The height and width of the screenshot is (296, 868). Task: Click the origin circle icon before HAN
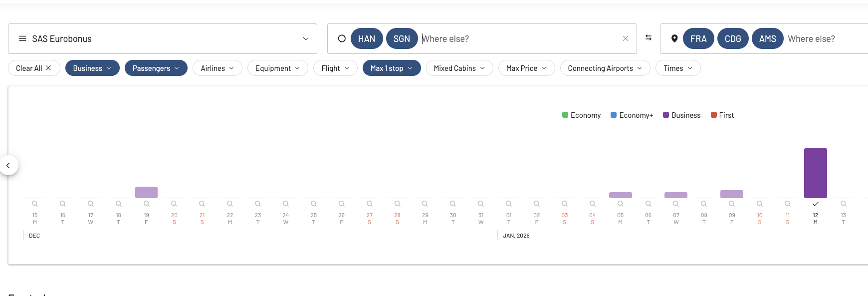(x=342, y=38)
